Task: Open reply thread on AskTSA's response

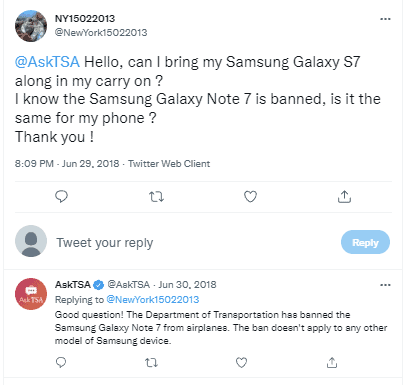Action: point(61,362)
